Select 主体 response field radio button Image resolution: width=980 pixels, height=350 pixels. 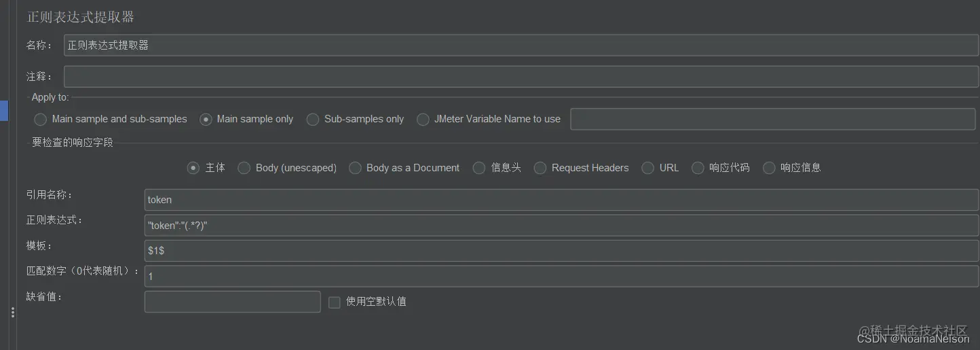tap(193, 168)
